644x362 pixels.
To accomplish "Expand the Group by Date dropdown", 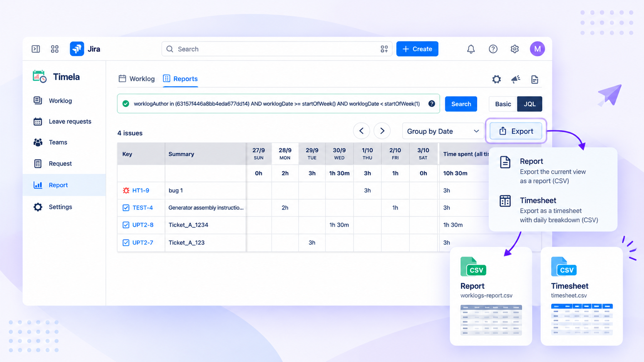I will (x=443, y=131).
